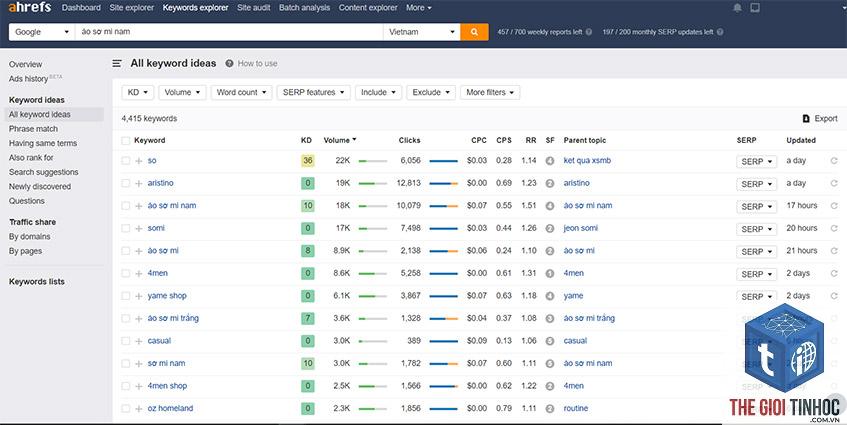Click the help icon after monthly SERP updates
This screenshot has height=425, width=847.
point(720,32)
